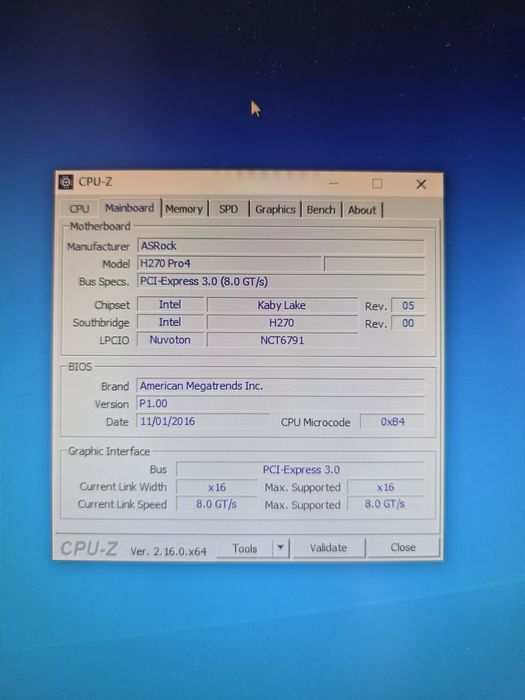The width and height of the screenshot is (525, 700).
Task: Minimize the CPU-Z window
Action: pos(334,183)
